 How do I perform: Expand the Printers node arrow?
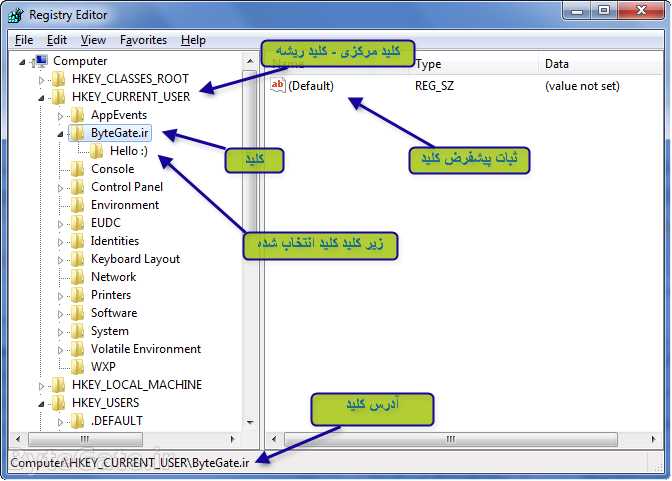coord(60,296)
